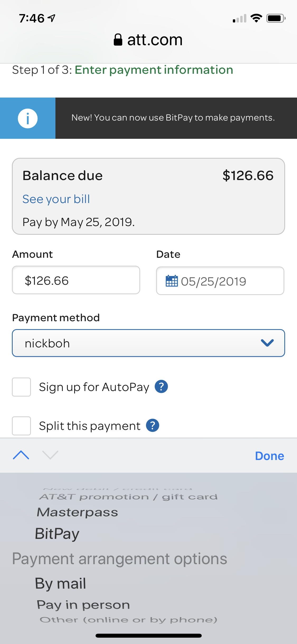The image size is (297, 644).
Task: Tap the battery icon in status bar
Action: tap(276, 18)
